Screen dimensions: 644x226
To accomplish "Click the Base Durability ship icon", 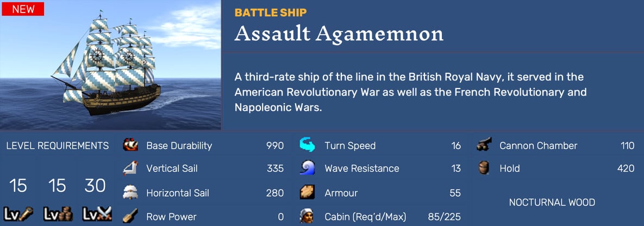I will pyautogui.click(x=130, y=145).
